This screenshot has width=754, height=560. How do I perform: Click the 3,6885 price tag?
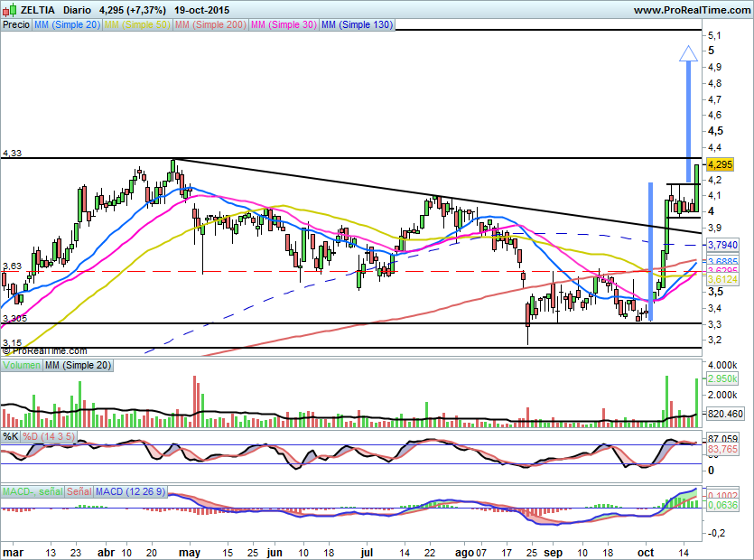pyautogui.click(x=722, y=262)
